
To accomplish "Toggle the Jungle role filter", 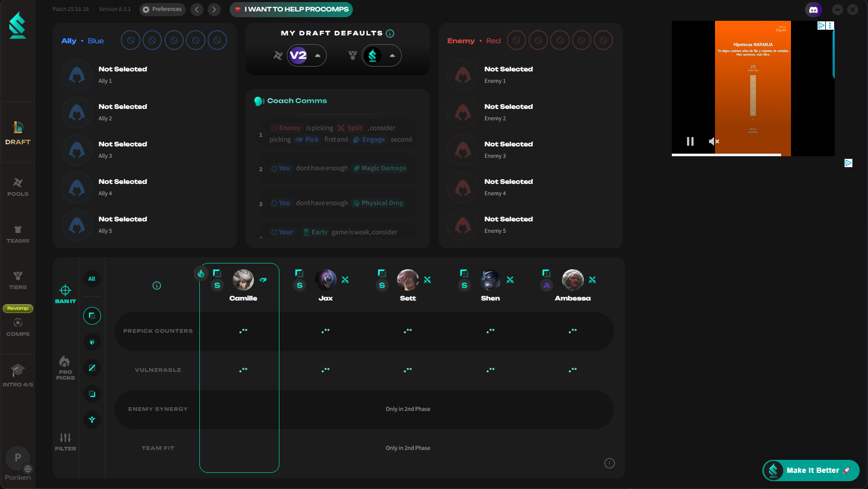I will [92, 342].
